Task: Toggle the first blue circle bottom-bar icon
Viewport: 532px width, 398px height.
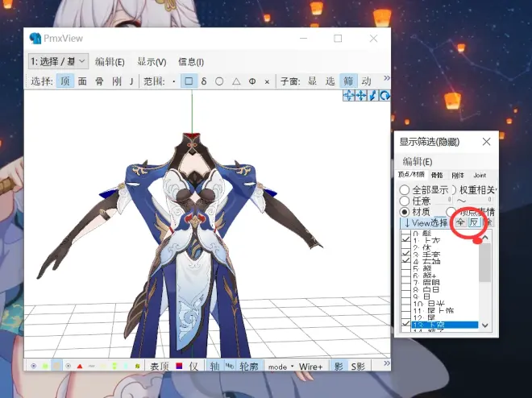Action: coord(33,366)
